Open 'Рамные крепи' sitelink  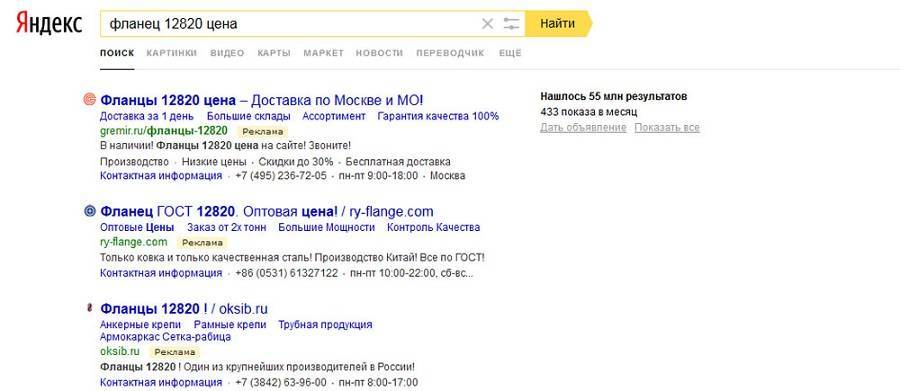[230, 324]
